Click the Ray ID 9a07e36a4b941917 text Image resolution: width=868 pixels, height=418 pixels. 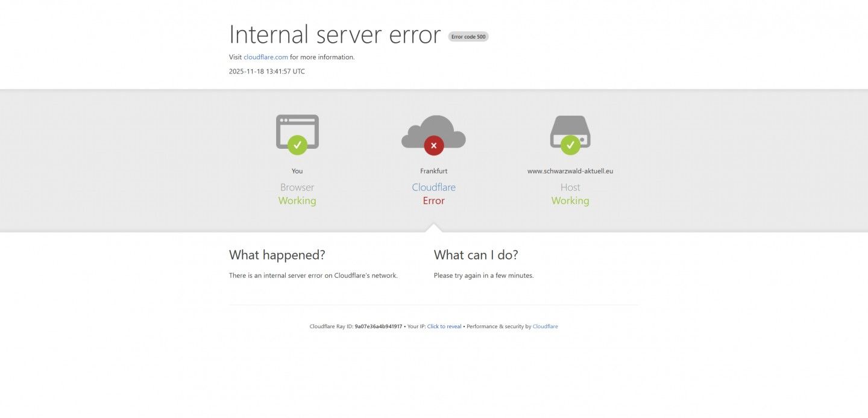coord(379,326)
